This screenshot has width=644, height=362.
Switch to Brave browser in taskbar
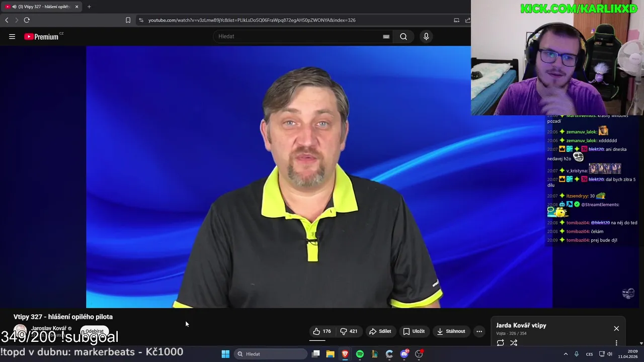[345, 354]
